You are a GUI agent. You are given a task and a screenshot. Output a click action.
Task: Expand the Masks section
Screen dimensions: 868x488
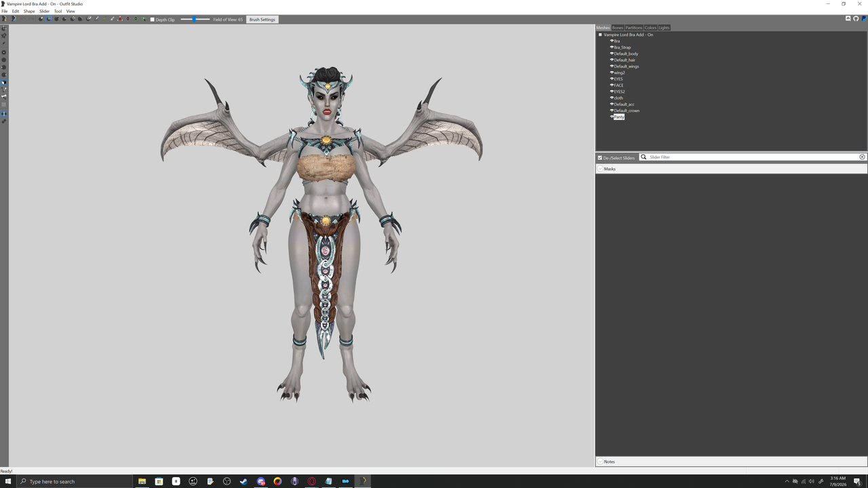[600, 169]
